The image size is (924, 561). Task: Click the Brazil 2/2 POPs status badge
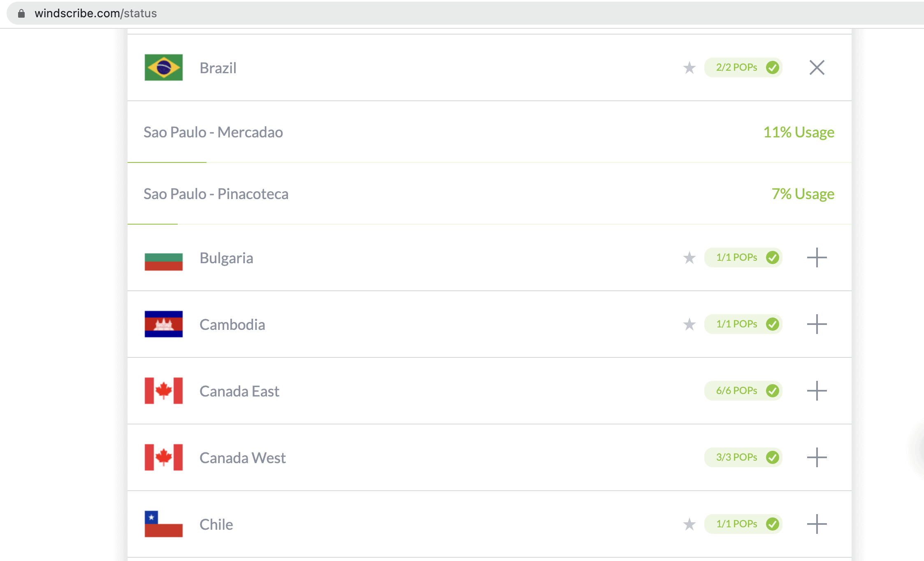coord(743,67)
